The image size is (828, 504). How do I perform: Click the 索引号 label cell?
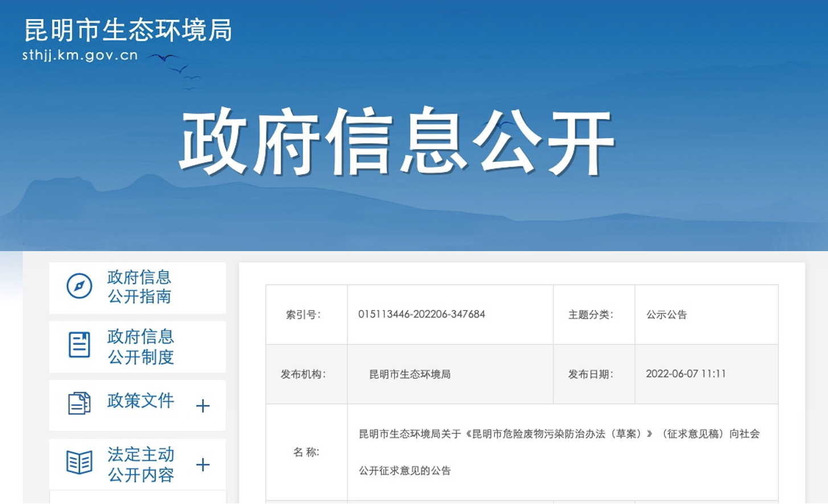point(306,314)
